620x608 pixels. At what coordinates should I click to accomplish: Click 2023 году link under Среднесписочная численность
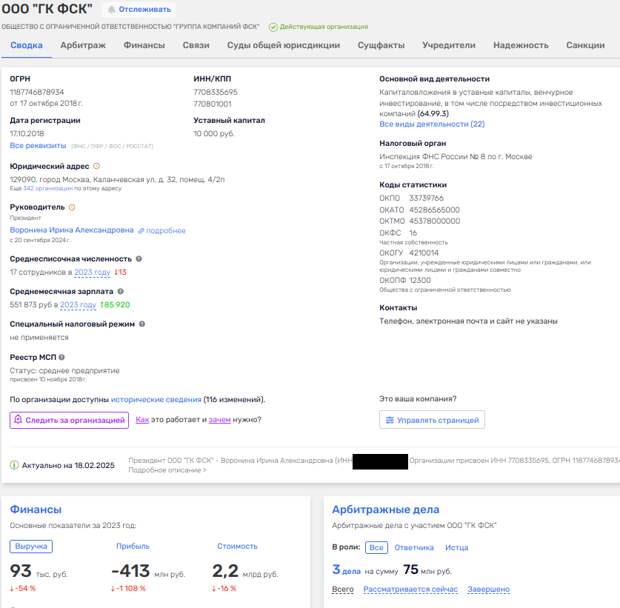coord(92,272)
